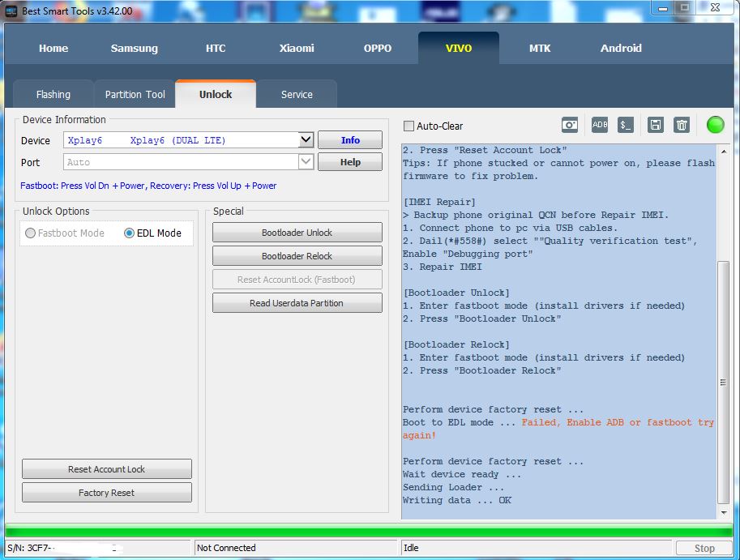Open the Port dropdown arrow
This screenshot has width=740, height=560.
coord(306,162)
